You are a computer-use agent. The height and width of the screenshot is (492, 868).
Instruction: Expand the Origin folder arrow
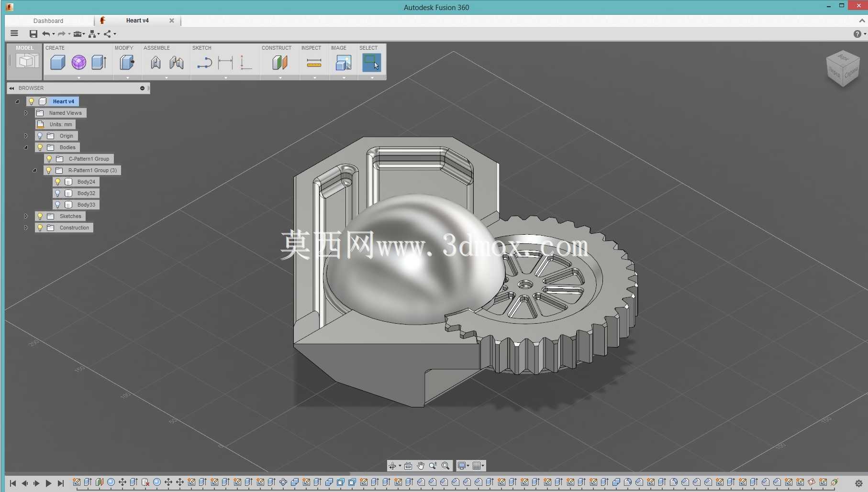26,136
